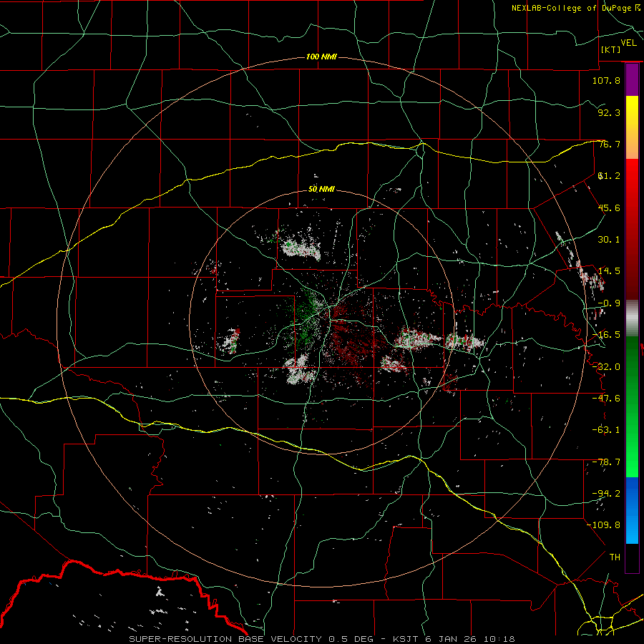644x644 pixels.
Task: Select the -32.0 value on velocity scale
Action: pyautogui.click(x=606, y=367)
